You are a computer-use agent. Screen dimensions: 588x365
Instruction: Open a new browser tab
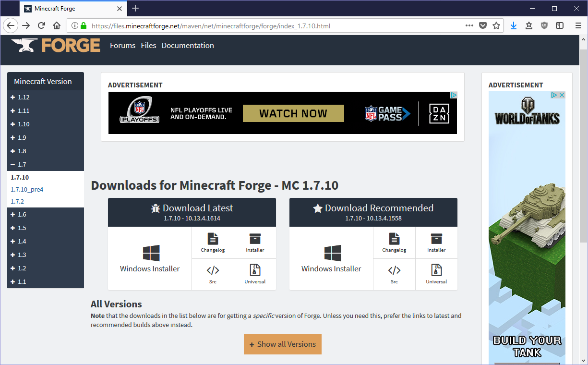coord(135,8)
